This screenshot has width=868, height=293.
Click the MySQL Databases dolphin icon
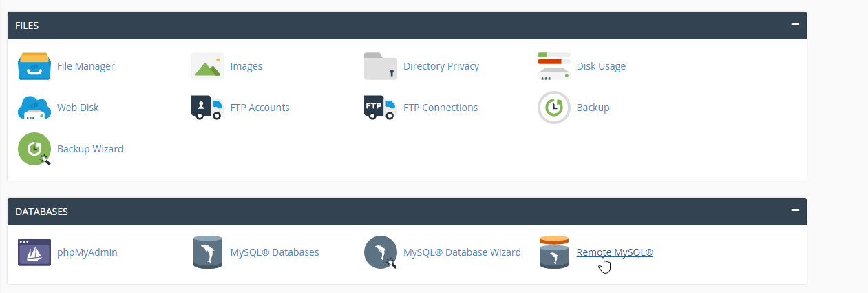pos(208,252)
